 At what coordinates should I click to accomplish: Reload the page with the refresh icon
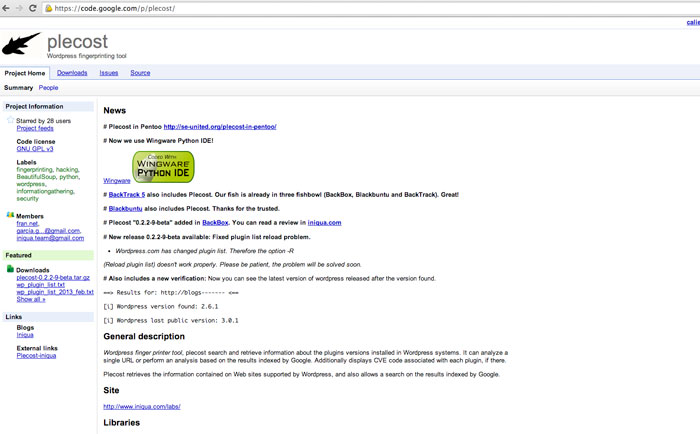pyautogui.click(x=33, y=8)
